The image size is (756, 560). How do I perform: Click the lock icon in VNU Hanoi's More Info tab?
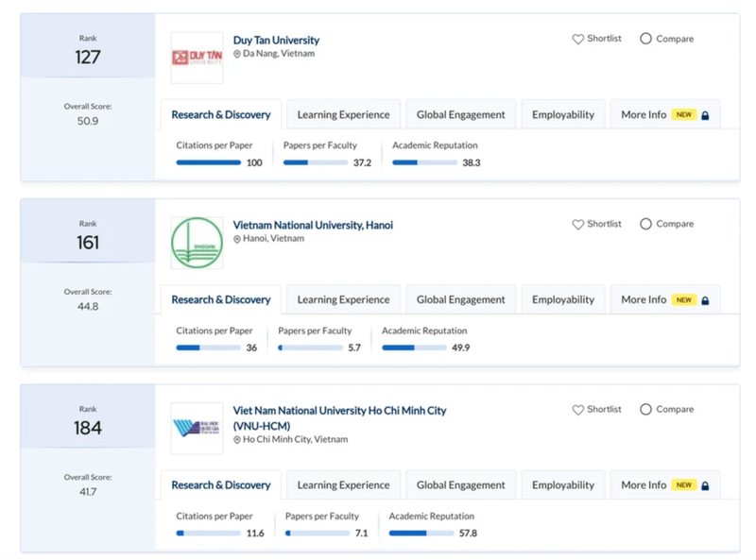[705, 300]
